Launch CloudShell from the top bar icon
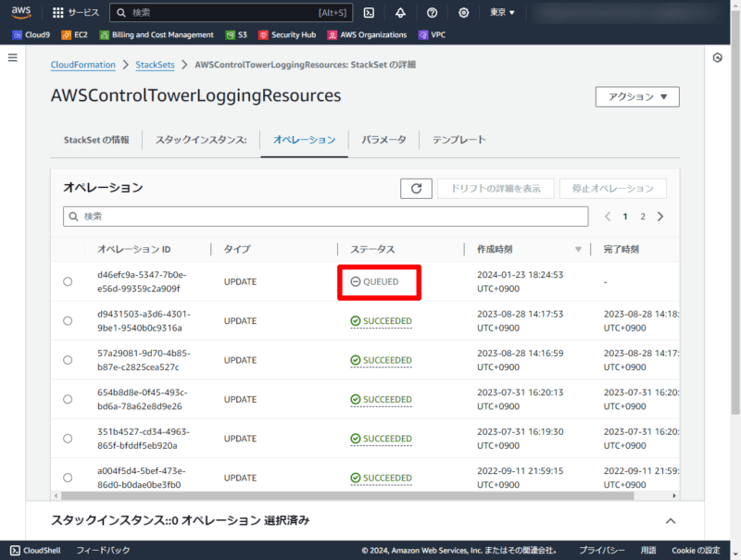This screenshot has height=560, width=741. pos(369,13)
